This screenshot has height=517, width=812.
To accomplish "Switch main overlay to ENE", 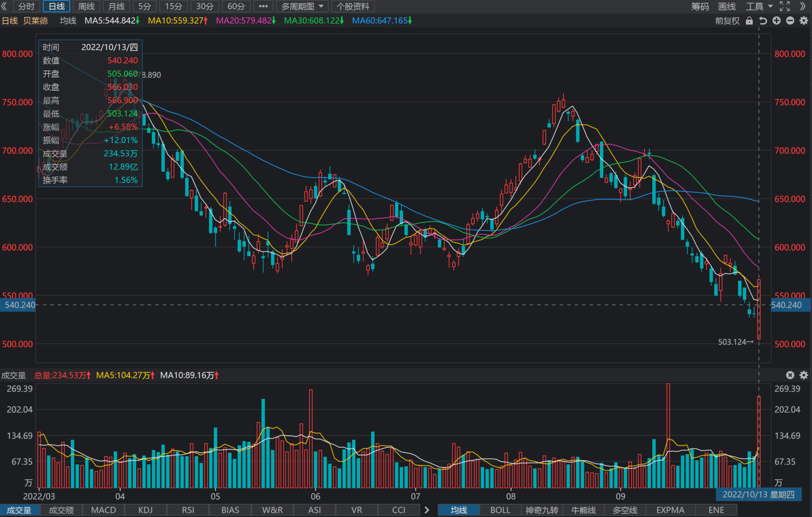I will [717, 510].
